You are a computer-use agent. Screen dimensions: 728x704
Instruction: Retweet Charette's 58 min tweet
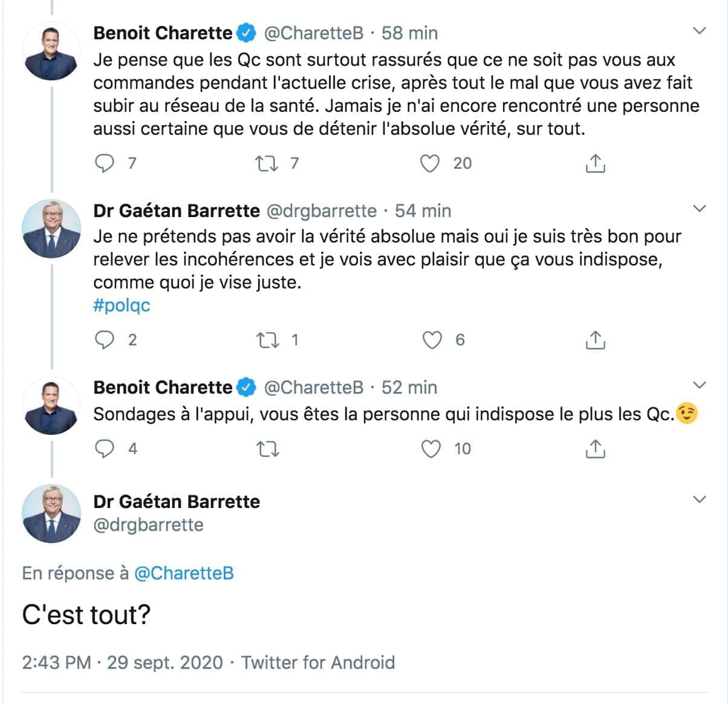(x=267, y=163)
